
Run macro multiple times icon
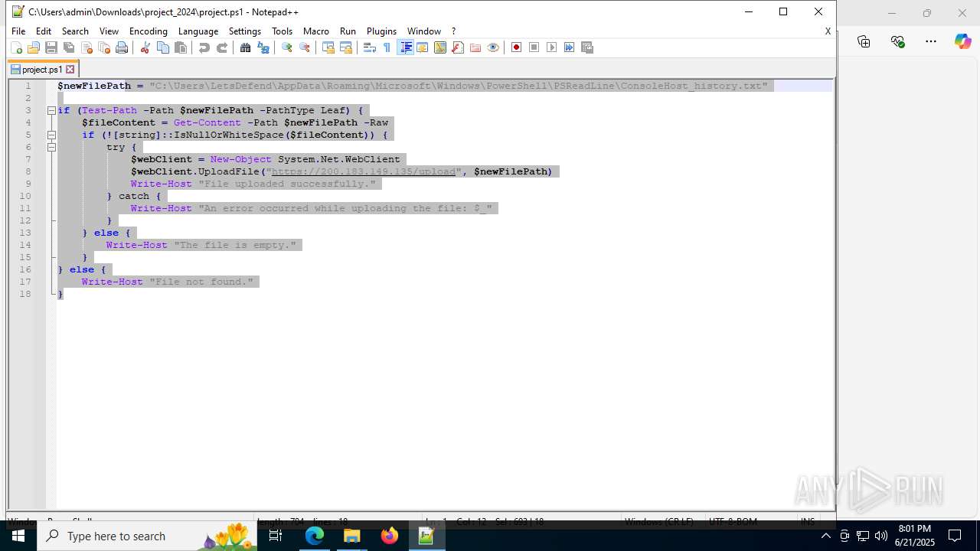pos(570,47)
